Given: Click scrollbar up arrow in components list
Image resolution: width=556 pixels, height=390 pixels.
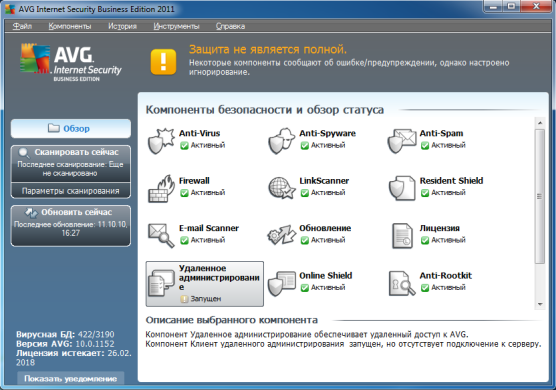Looking at the screenshot, I should pyautogui.click(x=540, y=123).
